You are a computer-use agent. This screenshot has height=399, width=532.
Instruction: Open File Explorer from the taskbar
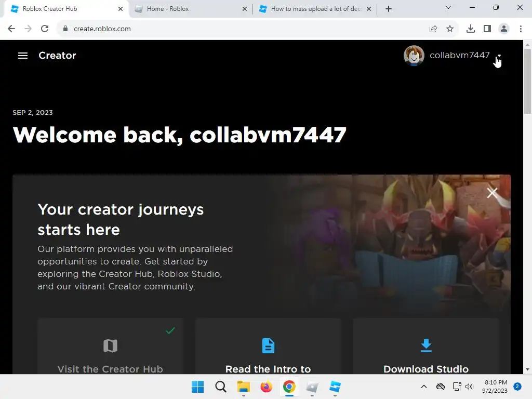click(x=243, y=387)
